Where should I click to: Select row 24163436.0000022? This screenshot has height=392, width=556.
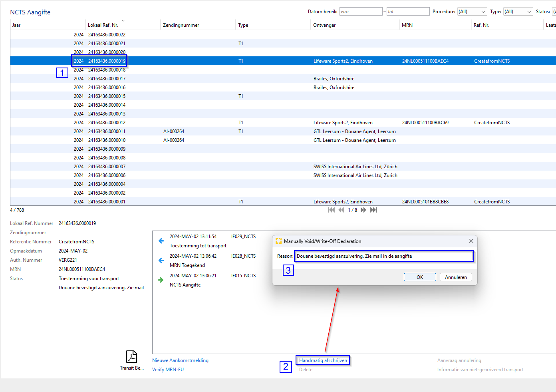point(283,35)
